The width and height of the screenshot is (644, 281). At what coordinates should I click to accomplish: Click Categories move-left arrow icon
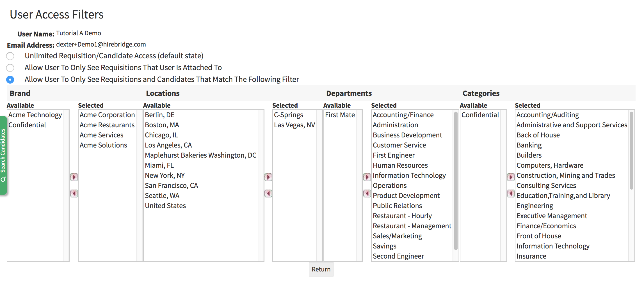point(510,194)
